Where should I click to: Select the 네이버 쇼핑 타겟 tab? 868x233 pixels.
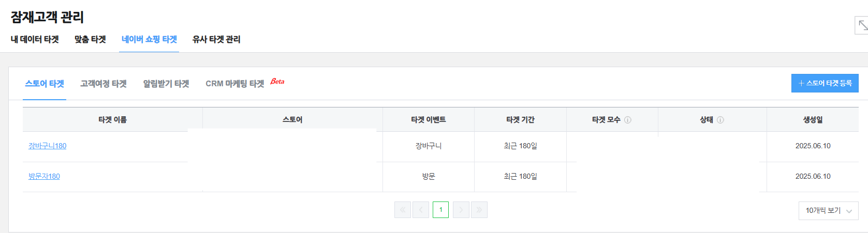pyautogui.click(x=149, y=39)
